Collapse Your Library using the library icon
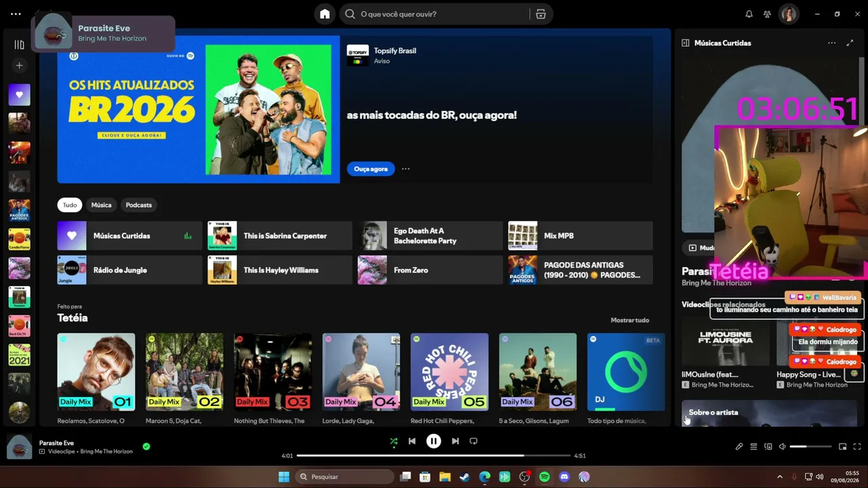The image size is (868, 488). [19, 45]
